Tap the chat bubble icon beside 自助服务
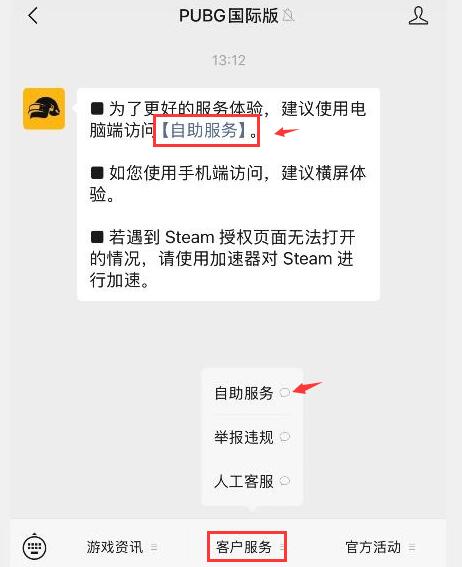This screenshot has width=462, height=567. click(x=285, y=392)
